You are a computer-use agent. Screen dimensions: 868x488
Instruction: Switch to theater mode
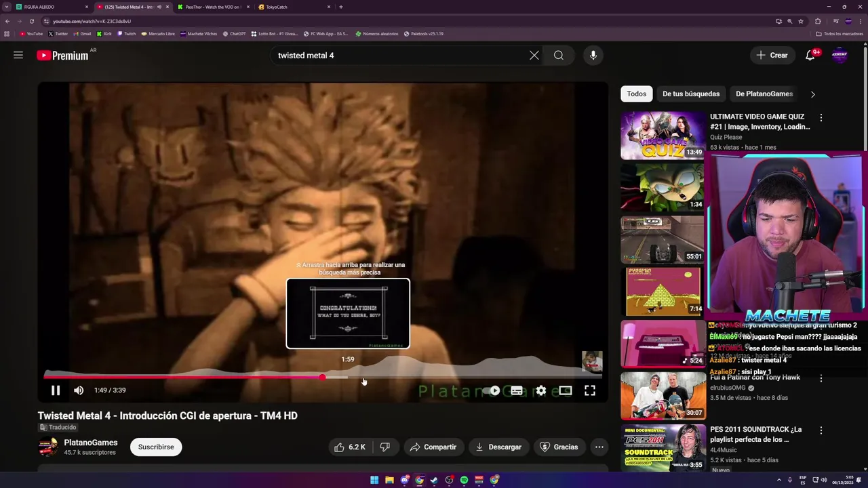click(x=566, y=390)
